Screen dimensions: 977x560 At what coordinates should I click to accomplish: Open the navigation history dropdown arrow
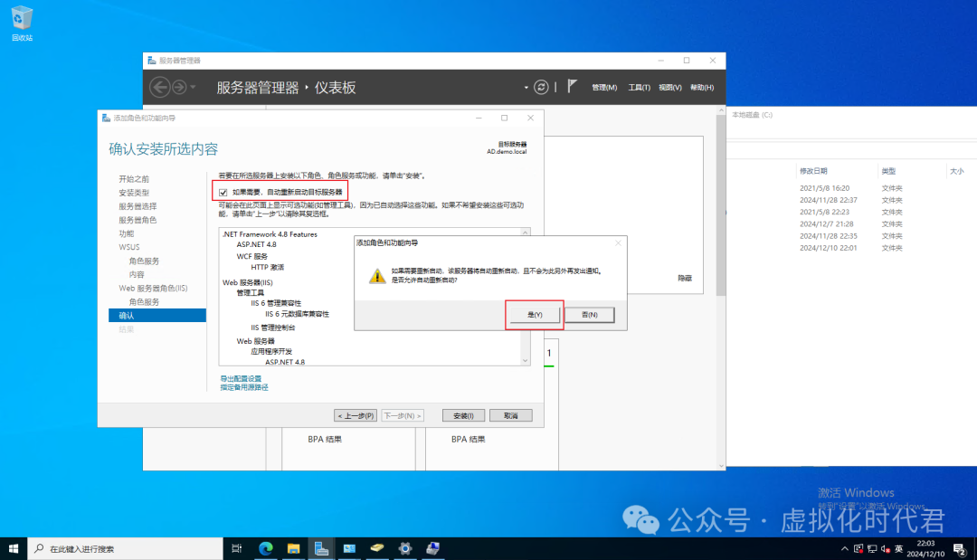pos(194,87)
